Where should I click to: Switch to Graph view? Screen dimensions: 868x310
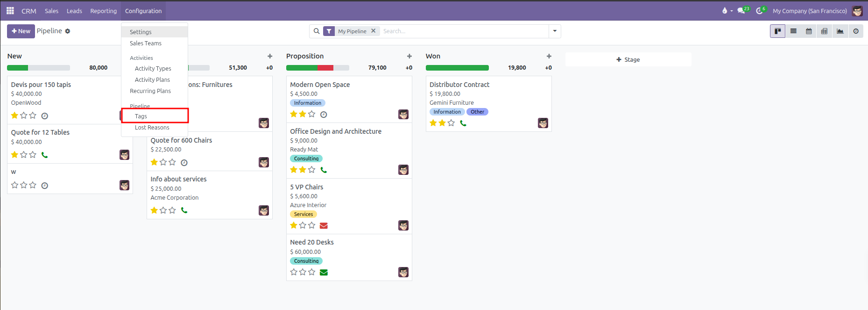click(x=840, y=31)
